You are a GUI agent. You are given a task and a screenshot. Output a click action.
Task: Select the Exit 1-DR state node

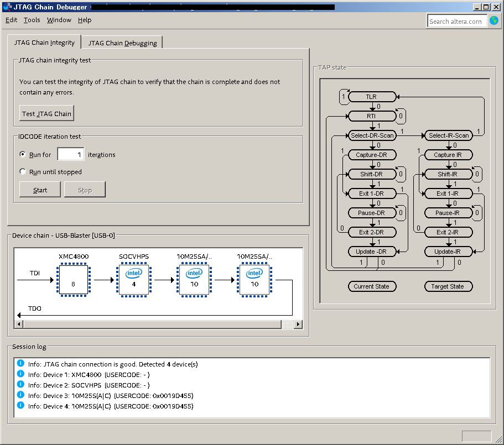tap(372, 193)
